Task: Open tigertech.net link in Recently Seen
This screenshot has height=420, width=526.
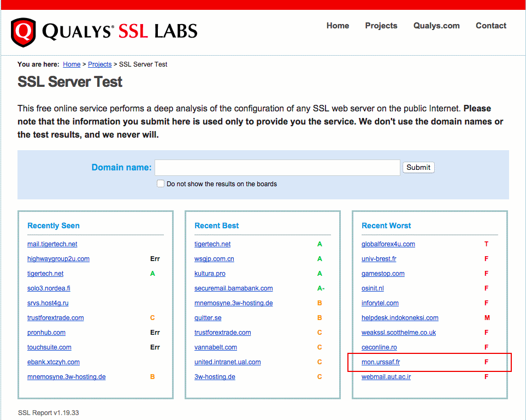Action: click(45, 274)
